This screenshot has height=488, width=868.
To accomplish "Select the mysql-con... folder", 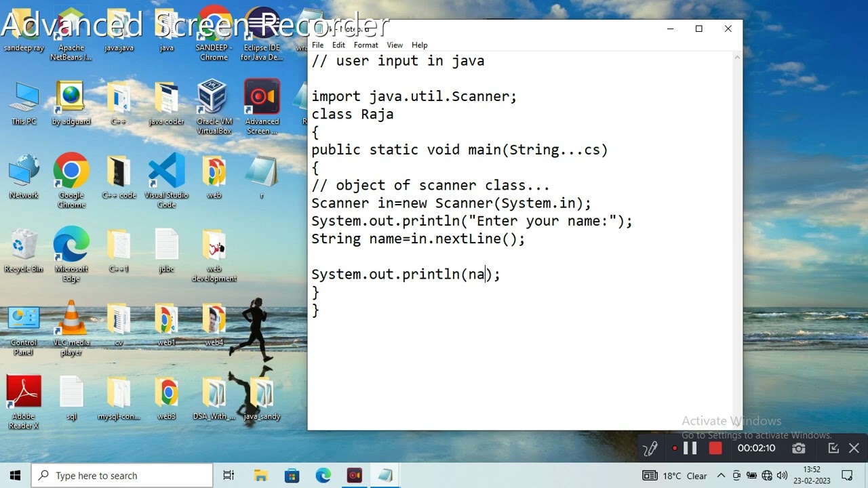I will pyautogui.click(x=119, y=399).
